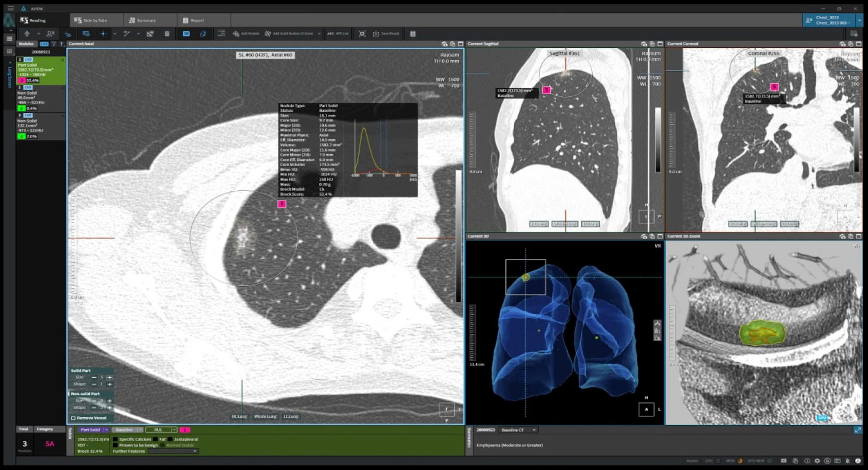Expand the RUL location dropdown
This screenshot has height=470, width=868.
[174, 430]
